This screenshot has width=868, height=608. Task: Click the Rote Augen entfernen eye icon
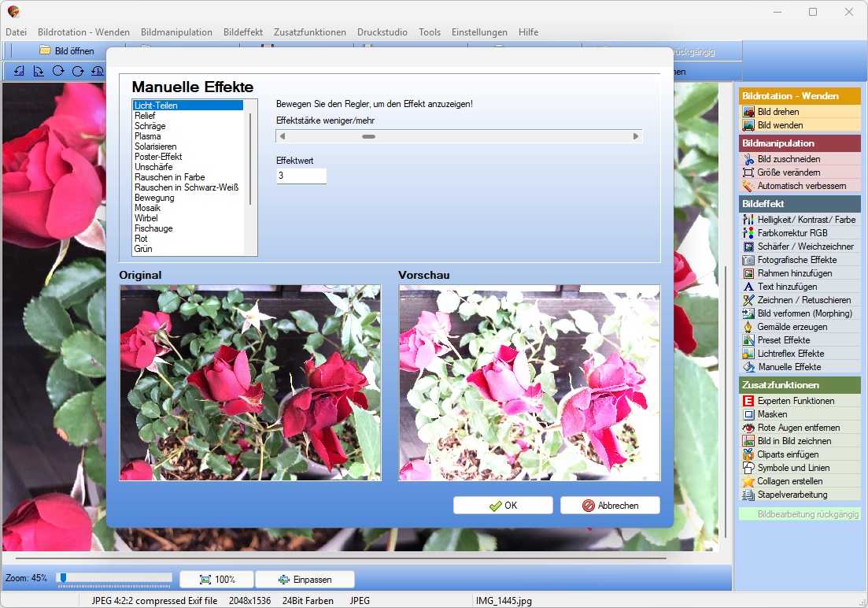click(x=748, y=428)
